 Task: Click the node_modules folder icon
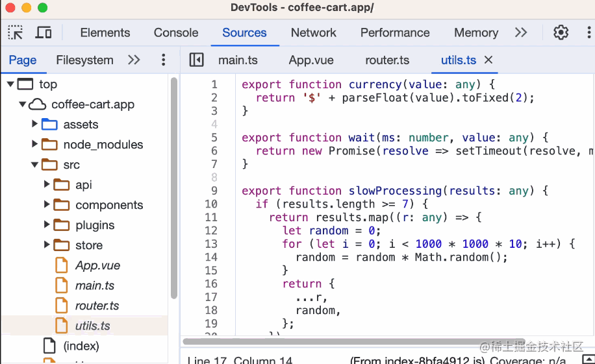(49, 145)
